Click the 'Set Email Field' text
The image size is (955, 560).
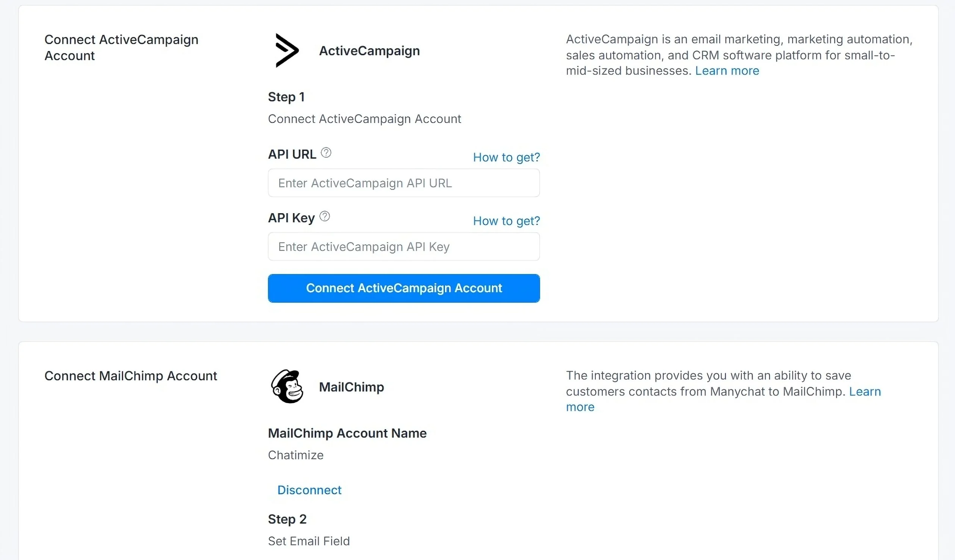point(309,541)
